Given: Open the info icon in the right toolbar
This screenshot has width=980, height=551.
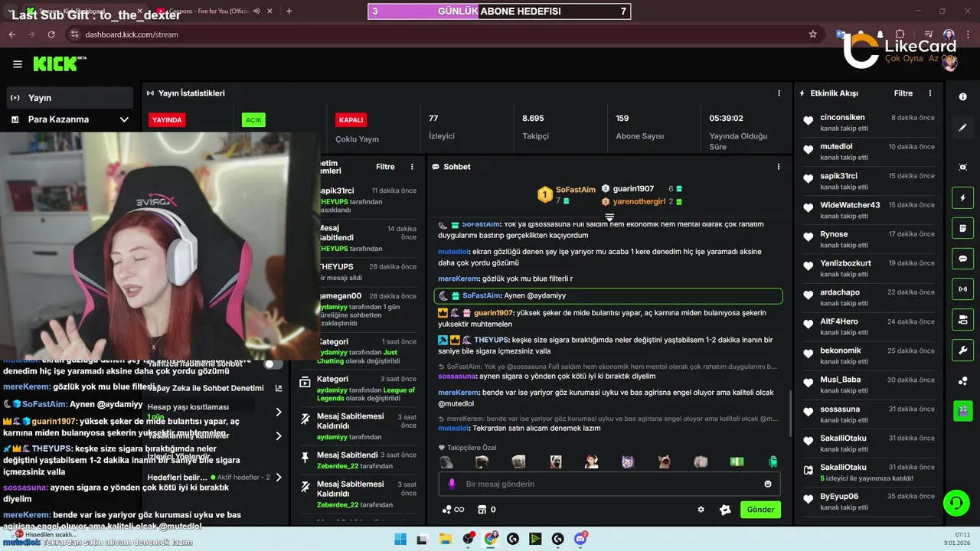Looking at the screenshot, I should [x=962, y=97].
